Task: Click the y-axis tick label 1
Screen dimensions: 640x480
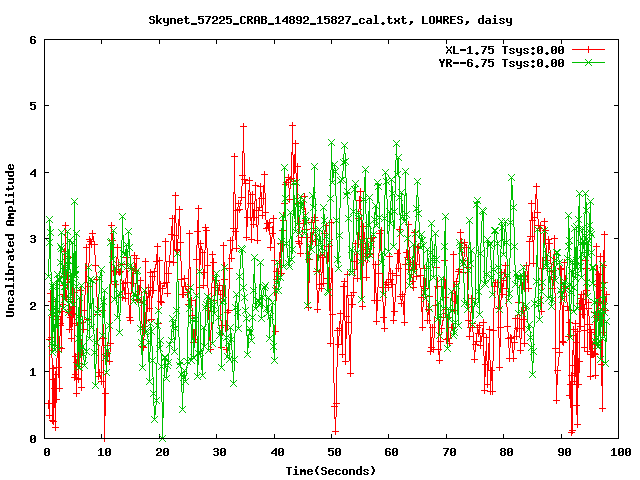Action: 33,372
